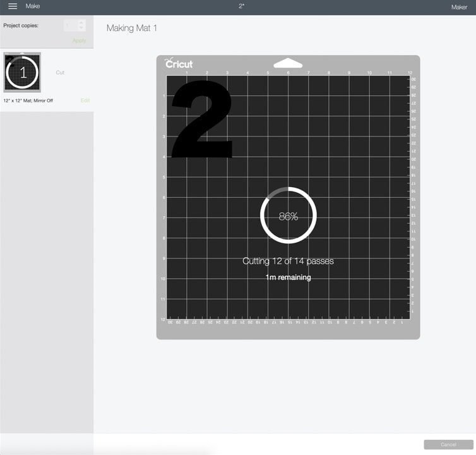Click the Cutting 12 of 14 passes text
Screen dimensions: 476x455
click(288, 261)
